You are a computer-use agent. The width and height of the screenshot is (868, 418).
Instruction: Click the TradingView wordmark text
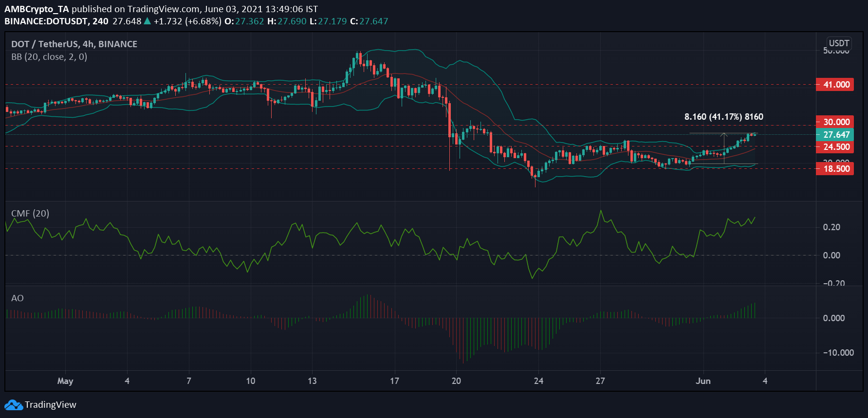pyautogui.click(x=51, y=405)
